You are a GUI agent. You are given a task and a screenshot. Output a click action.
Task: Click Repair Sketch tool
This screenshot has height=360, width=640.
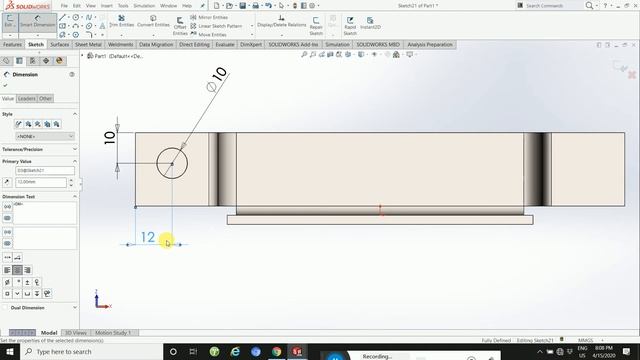[316, 26]
